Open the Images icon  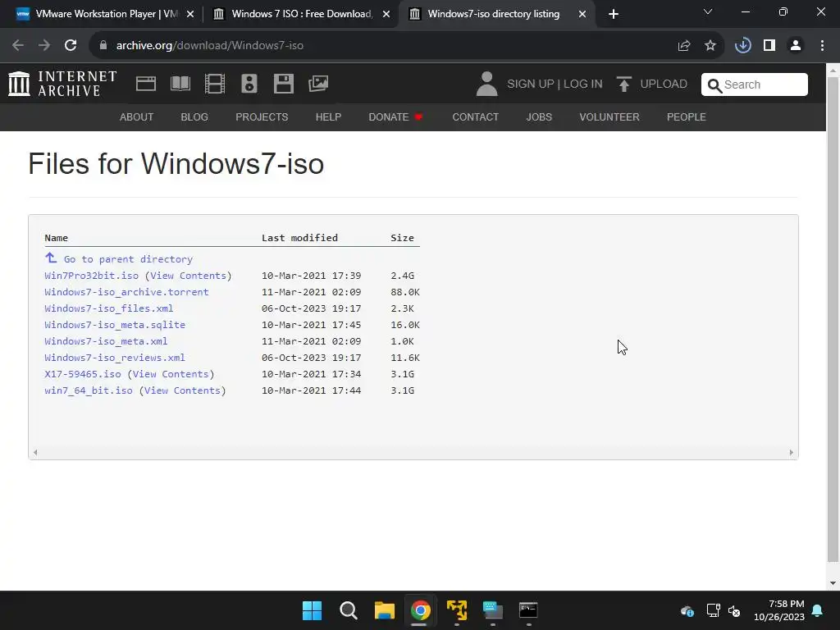[318, 84]
